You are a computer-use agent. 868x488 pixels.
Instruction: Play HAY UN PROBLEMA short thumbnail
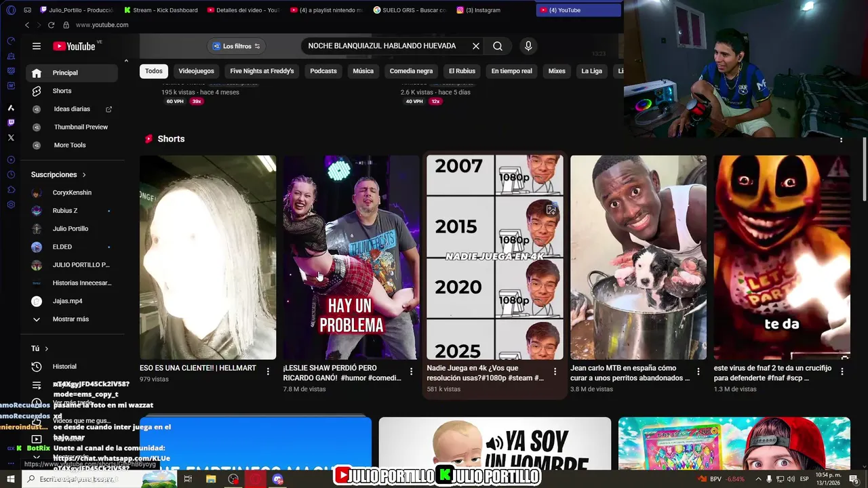[x=351, y=258]
